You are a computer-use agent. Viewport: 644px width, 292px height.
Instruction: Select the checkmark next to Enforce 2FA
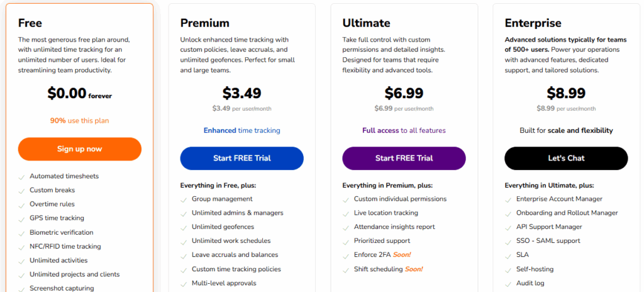[347, 255]
